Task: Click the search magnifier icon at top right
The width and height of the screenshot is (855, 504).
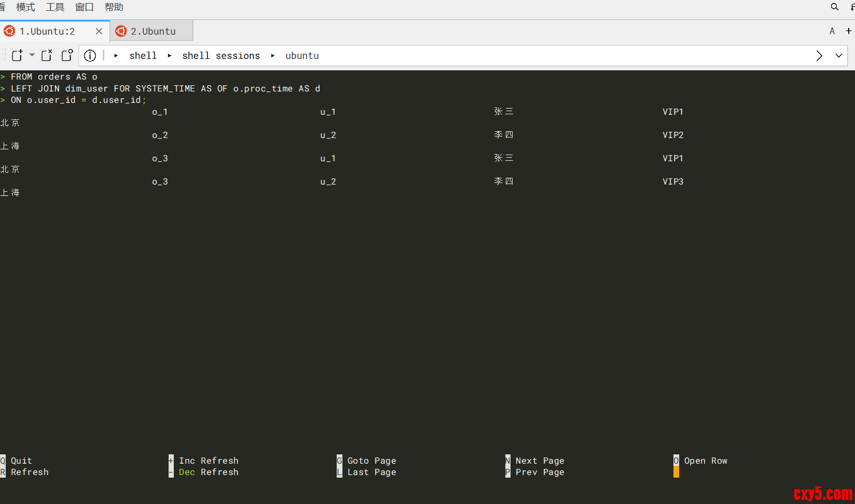Action: click(x=834, y=7)
